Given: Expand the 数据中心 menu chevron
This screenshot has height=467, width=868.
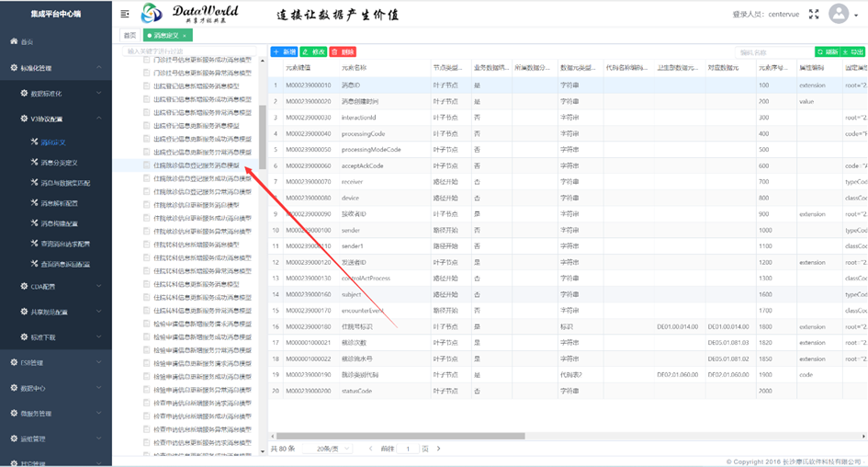Looking at the screenshot, I should coord(99,388).
